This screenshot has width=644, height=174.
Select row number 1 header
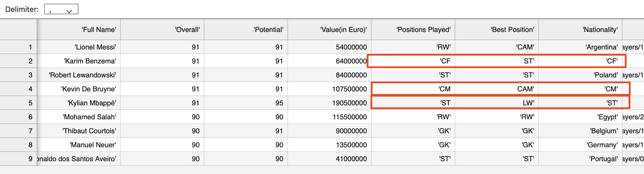click(x=19, y=47)
